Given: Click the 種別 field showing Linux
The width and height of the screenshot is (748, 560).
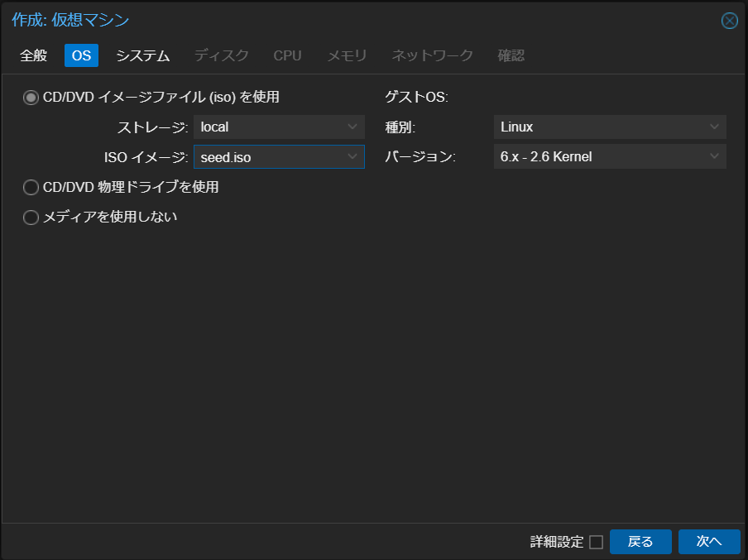Looking at the screenshot, I should 610,127.
